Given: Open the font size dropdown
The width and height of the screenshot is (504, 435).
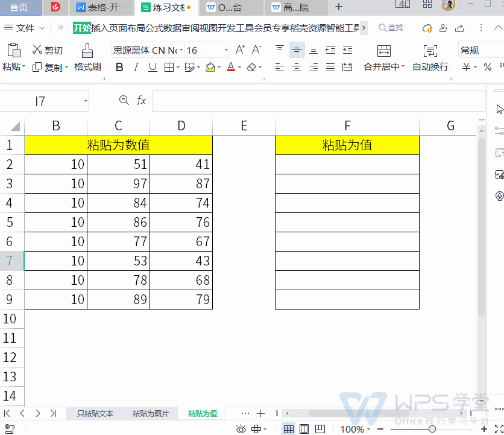Looking at the screenshot, I should tap(226, 50).
